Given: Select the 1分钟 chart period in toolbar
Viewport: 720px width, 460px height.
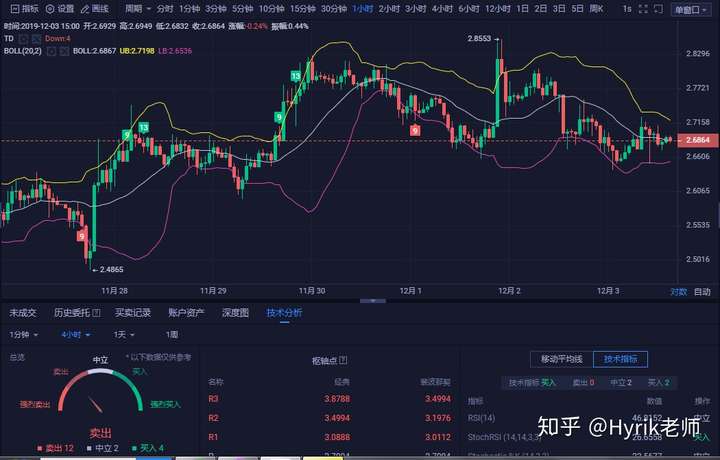Looking at the screenshot, I should click(x=190, y=9).
